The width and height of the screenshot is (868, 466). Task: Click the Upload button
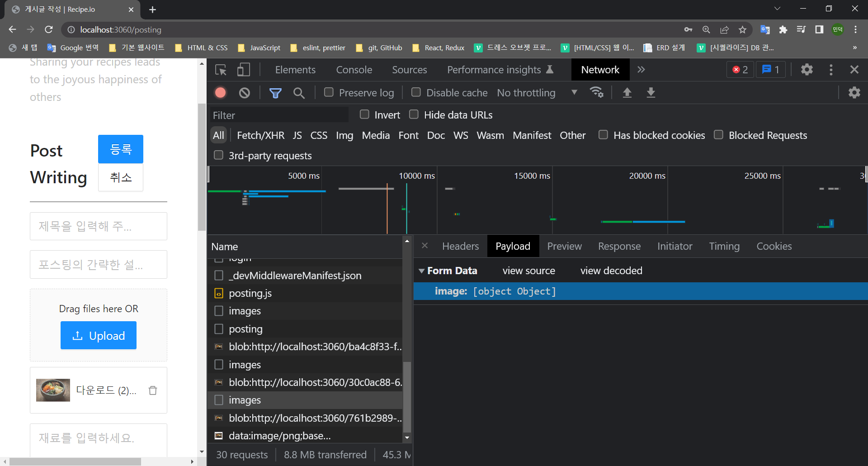point(99,335)
